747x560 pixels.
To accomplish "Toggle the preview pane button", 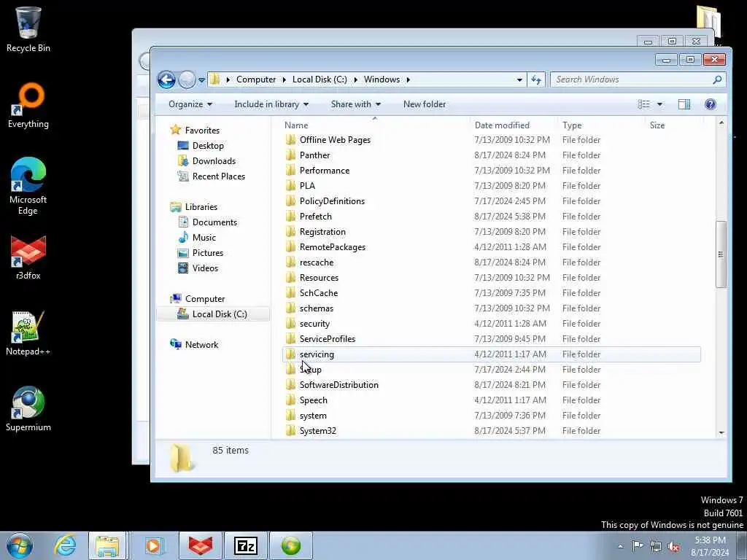I will pos(684,104).
